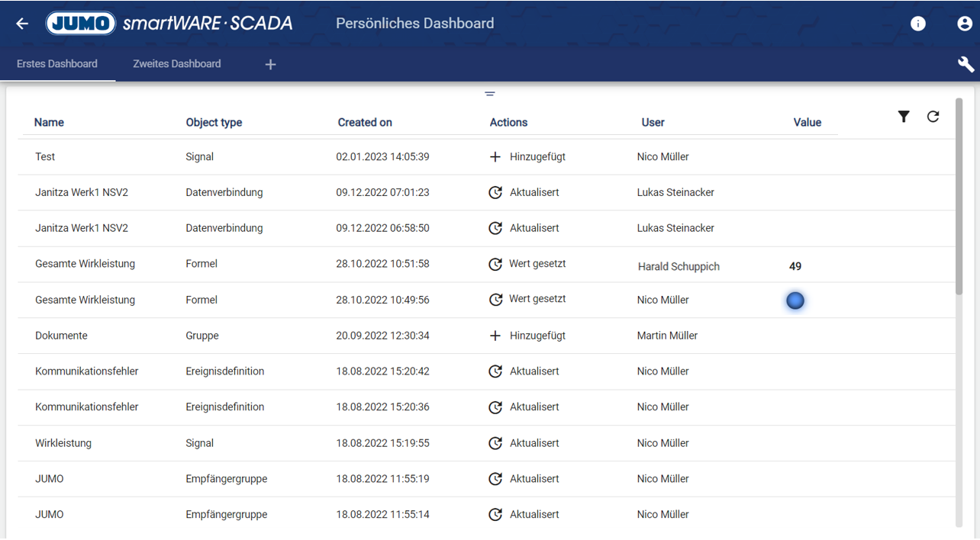Click the wrench settings icon
The height and width of the screenshot is (540, 980).
click(965, 64)
